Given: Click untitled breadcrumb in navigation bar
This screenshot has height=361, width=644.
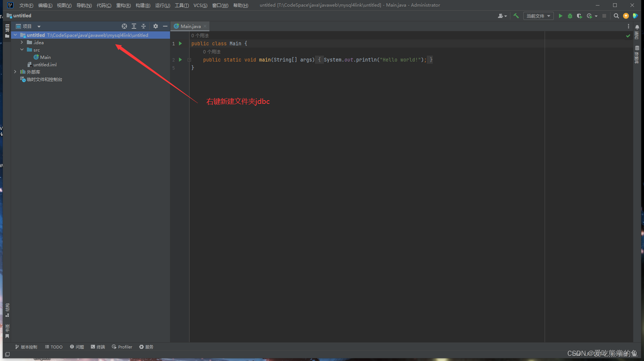Looking at the screenshot, I should click(19, 15).
